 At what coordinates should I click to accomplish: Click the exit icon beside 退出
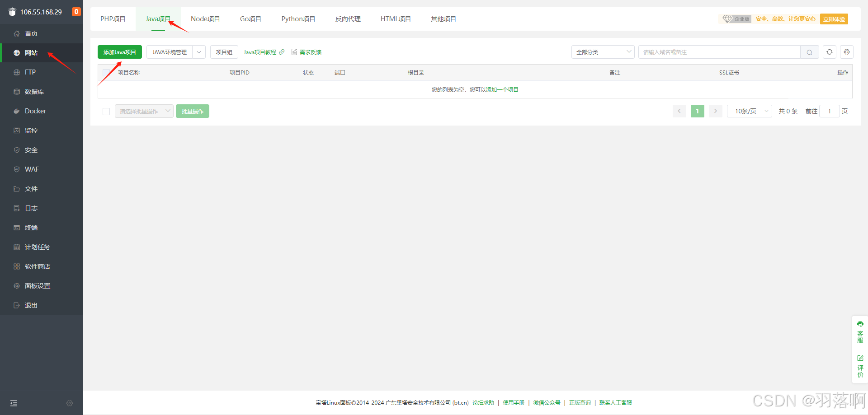click(x=17, y=305)
